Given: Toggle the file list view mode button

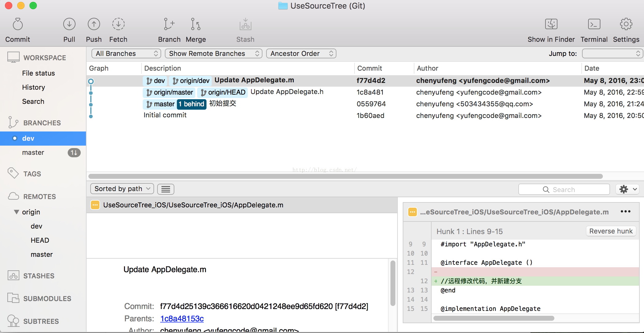Looking at the screenshot, I should tap(166, 189).
